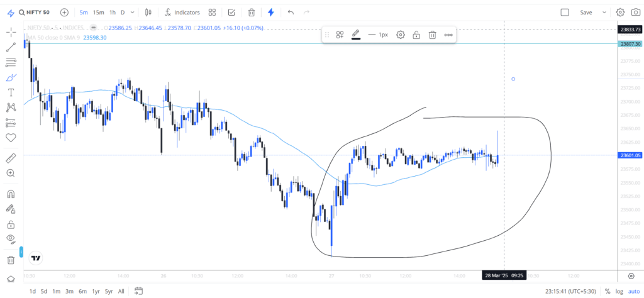Toggle magnet mode in left toolbar
Image resolution: width=644 pixels, height=298 pixels.
11,194
